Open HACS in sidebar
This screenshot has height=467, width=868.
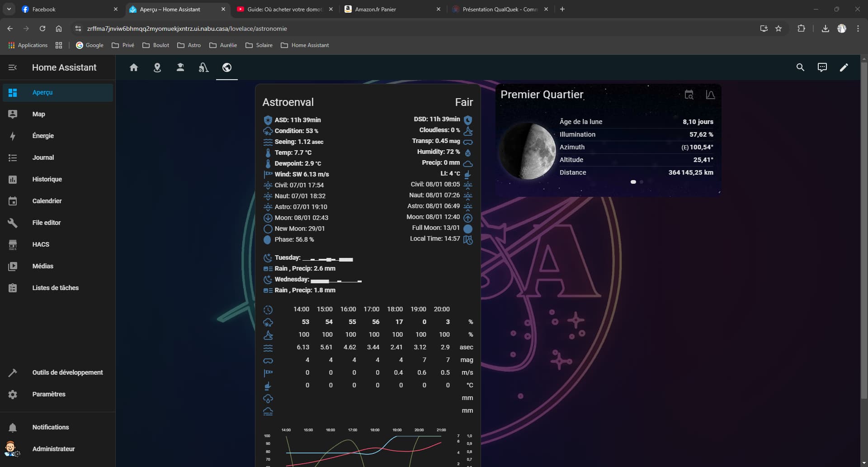pyautogui.click(x=58, y=244)
